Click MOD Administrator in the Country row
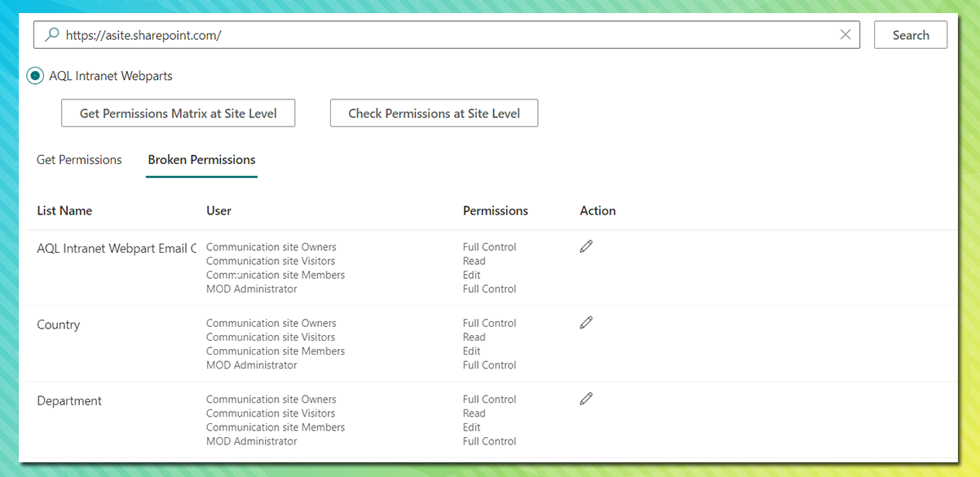 (x=251, y=365)
